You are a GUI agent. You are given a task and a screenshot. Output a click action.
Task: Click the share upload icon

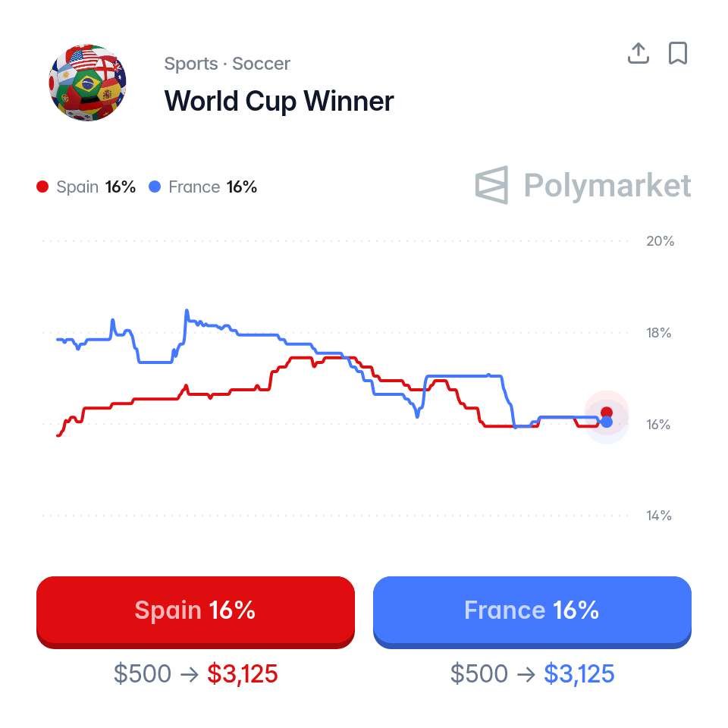pyautogui.click(x=638, y=53)
